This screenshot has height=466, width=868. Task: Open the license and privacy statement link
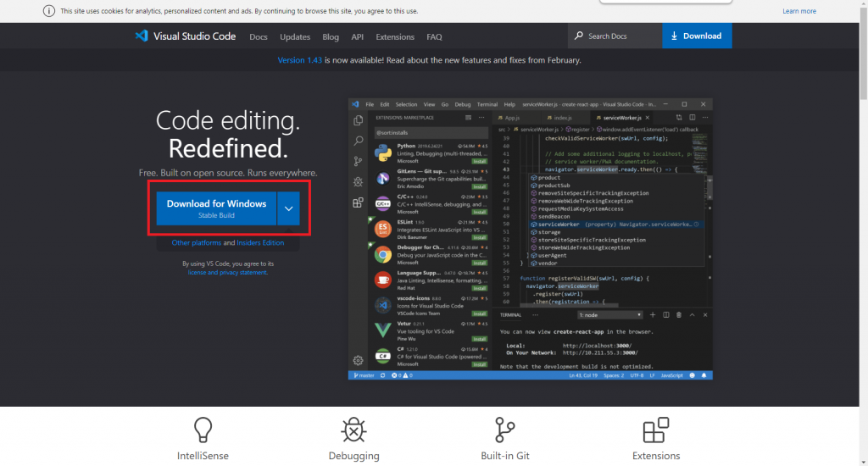[x=227, y=272]
